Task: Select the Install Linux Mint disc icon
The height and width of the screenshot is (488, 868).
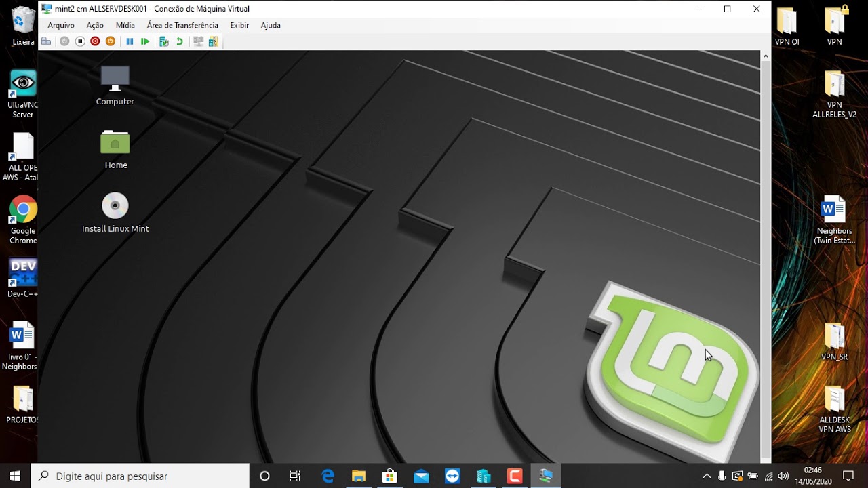Action: pyautogui.click(x=115, y=213)
